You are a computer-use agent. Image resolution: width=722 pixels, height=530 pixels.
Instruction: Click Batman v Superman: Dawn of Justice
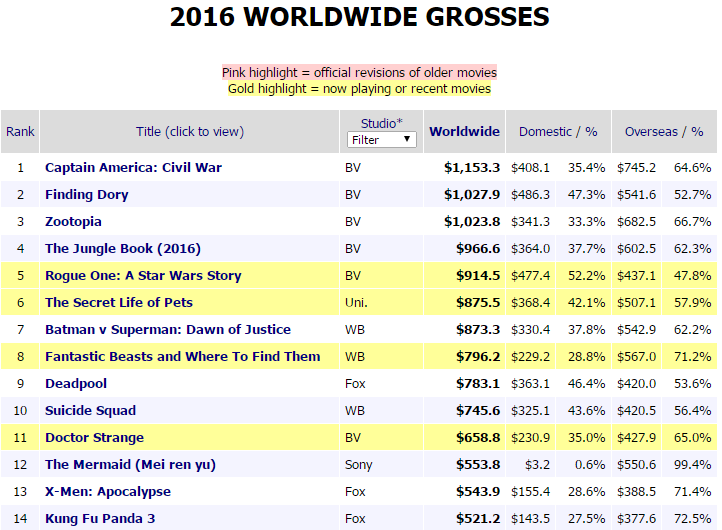[x=168, y=329]
